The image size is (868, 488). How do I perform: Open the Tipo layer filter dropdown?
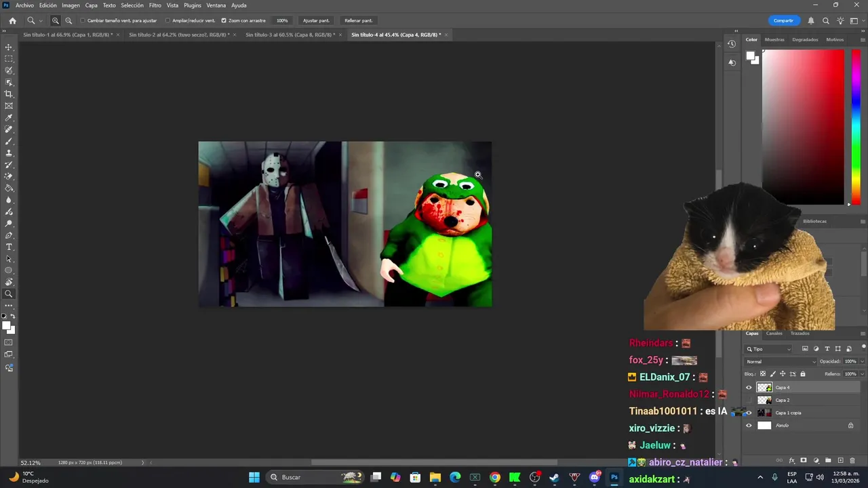768,349
